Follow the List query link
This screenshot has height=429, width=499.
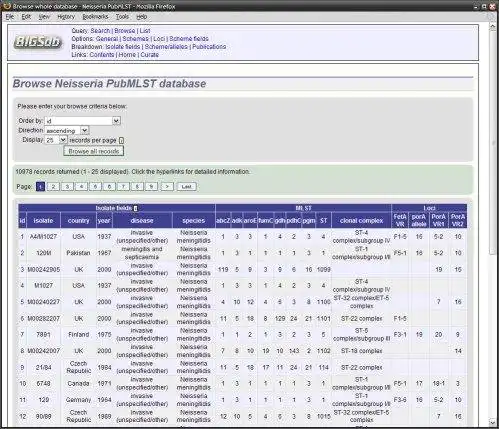click(145, 31)
